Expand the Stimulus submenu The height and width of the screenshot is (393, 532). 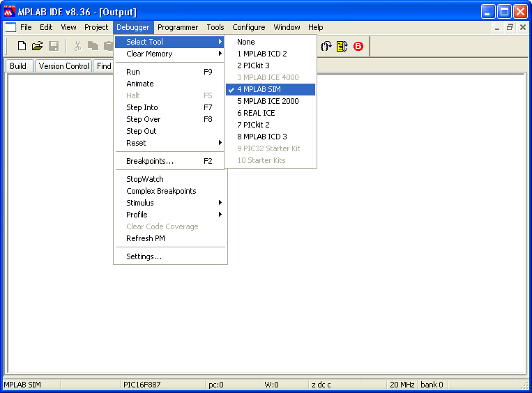coord(169,203)
